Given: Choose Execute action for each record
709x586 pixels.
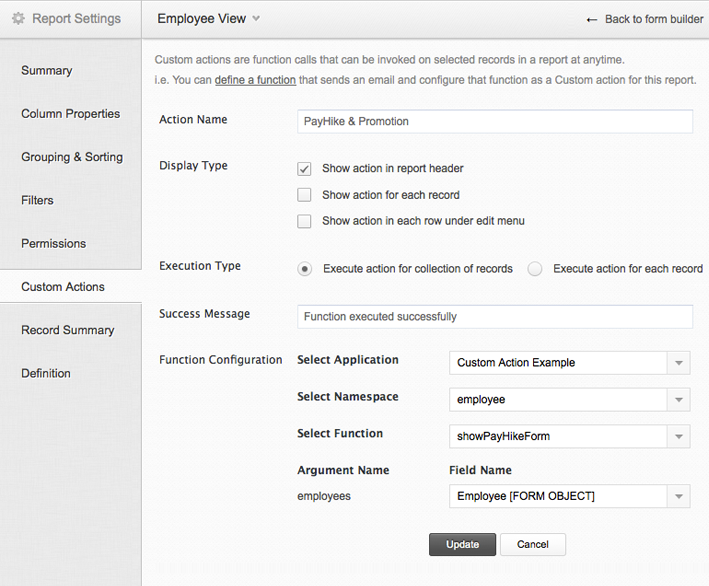Looking at the screenshot, I should (x=535, y=269).
